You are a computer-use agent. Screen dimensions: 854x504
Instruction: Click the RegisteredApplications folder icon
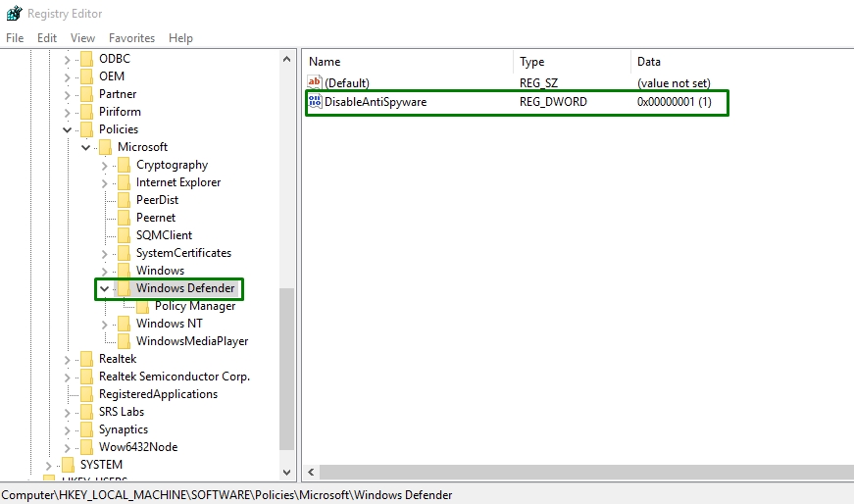86,394
